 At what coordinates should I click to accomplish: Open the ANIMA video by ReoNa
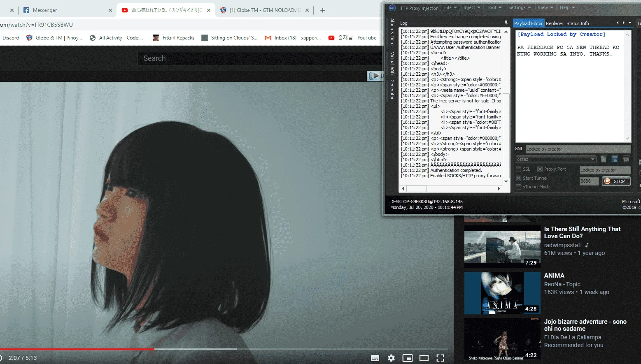(554, 276)
